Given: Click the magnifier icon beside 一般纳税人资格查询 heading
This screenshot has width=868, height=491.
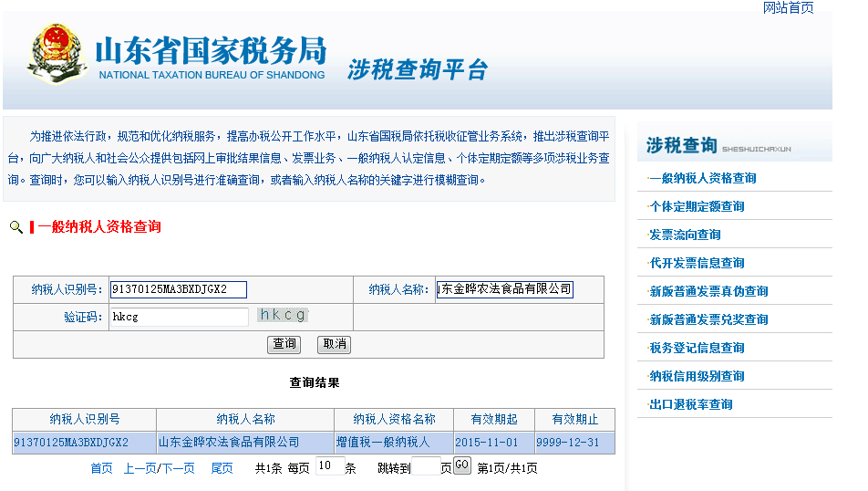Looking at the screenshot, I should point(15,227).
